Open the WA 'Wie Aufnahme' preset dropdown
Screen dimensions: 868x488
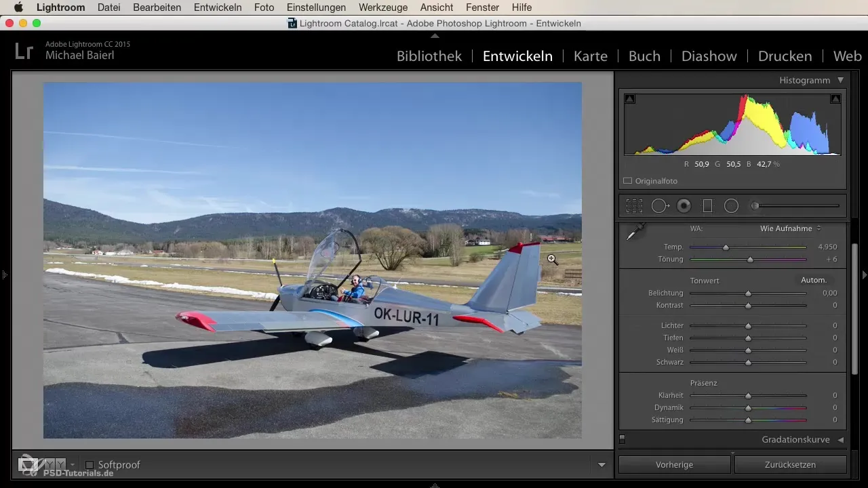(x=791, y=228)
